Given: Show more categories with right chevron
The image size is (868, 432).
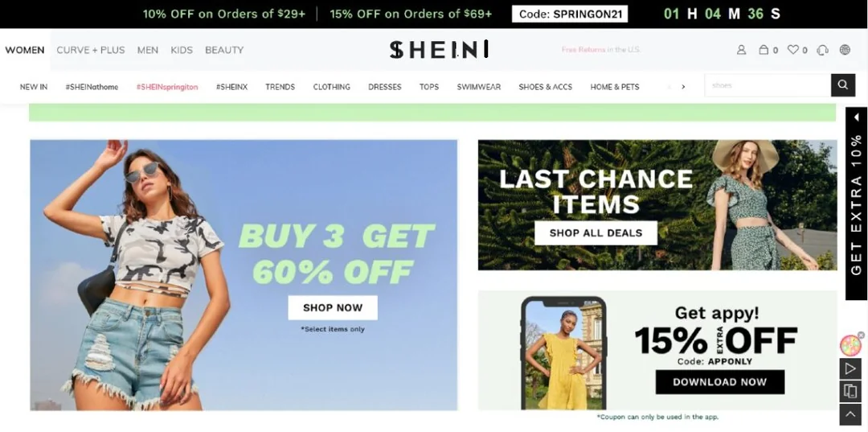Looking at the screenshot, I should 683,86.
